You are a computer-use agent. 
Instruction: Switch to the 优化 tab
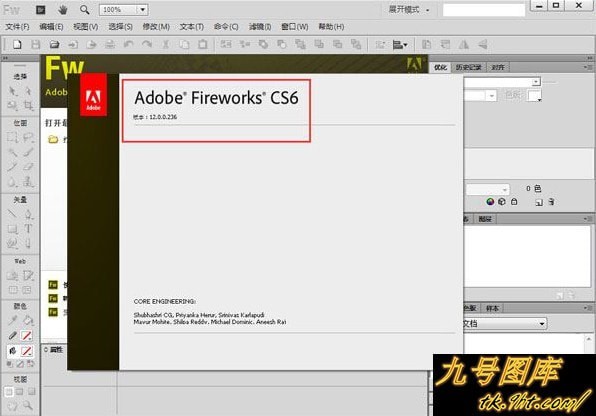[440, 67]
